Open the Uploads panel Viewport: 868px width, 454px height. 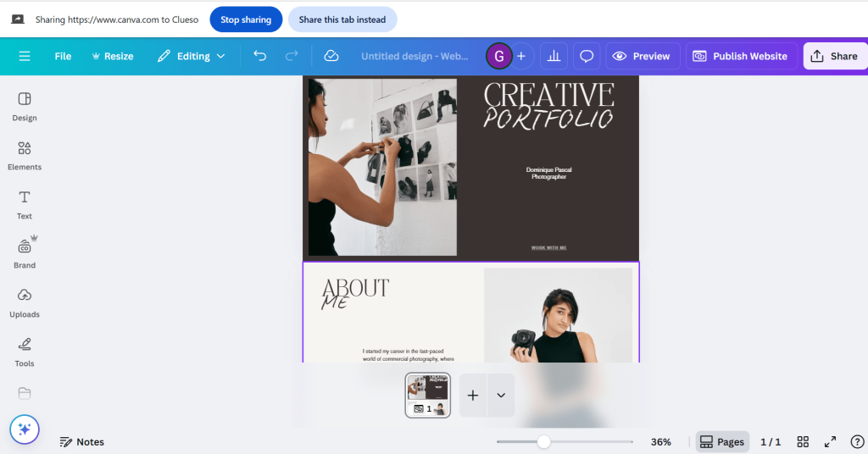coord(25,303)
